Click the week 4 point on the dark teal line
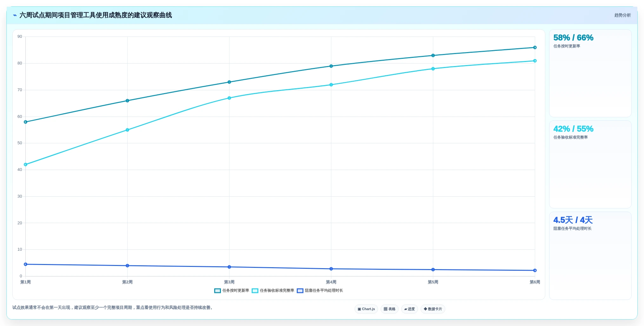Image resolution: width=644 pixels, height=326 pixels. tap(331, 66)
